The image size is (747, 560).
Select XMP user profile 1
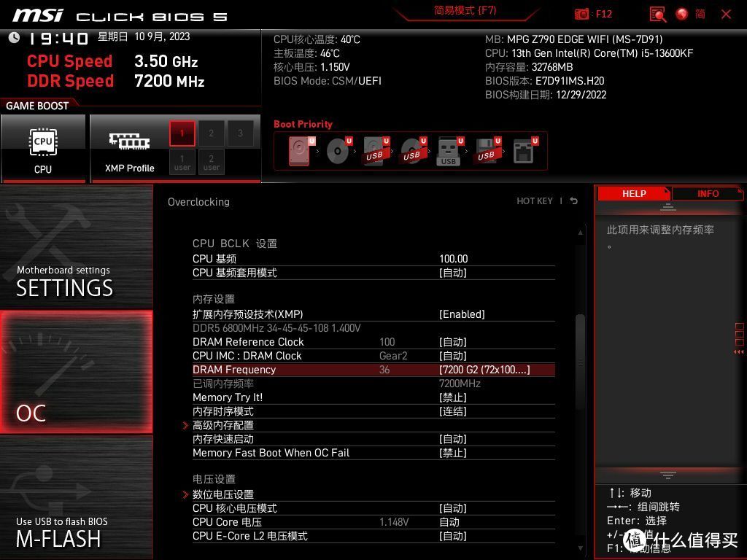[182, 162]
